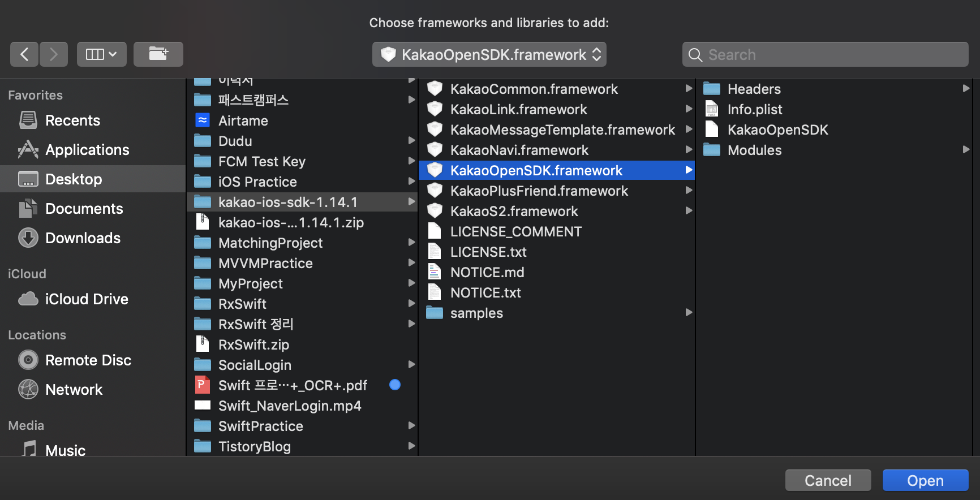Viewport: 980px width, 500px height.
Task: Click the RxSwift.zip file icon
Action: tap(203, 344)
